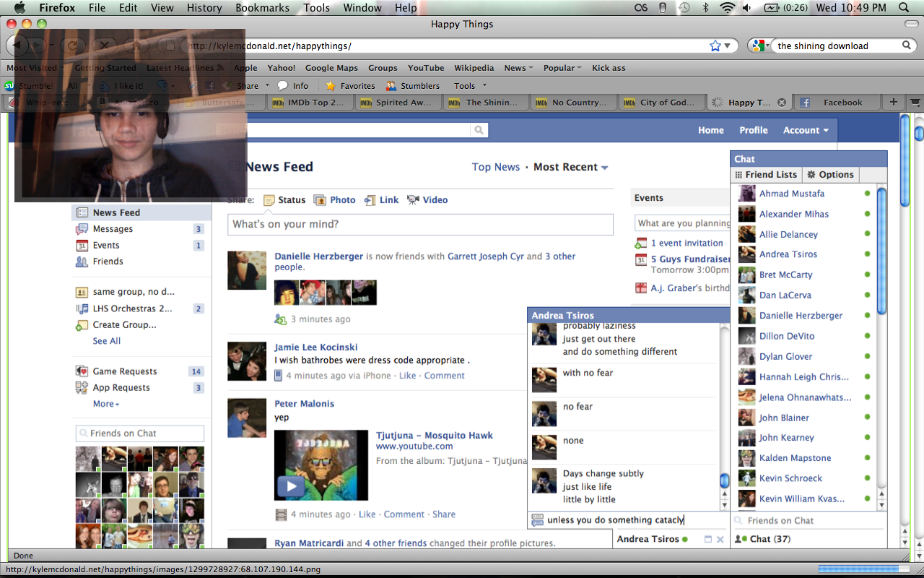This screenshot has height=578, width=924.
Task: Open the Tools menu in menu bar
Action: coord(316,7)
